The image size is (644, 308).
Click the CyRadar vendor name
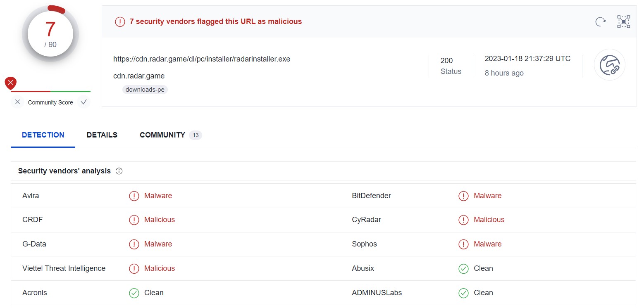[367, 220]
